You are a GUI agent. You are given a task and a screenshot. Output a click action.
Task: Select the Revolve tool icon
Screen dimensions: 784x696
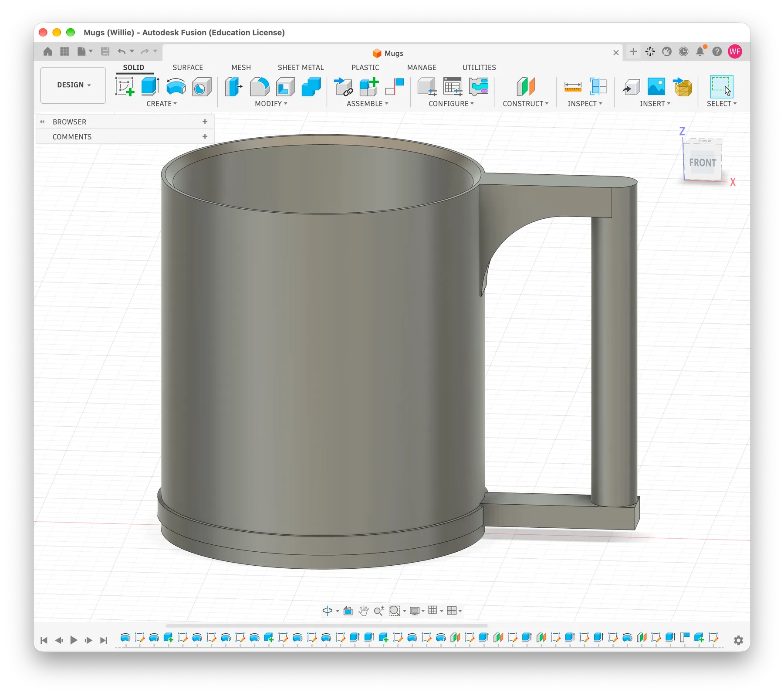176,86
